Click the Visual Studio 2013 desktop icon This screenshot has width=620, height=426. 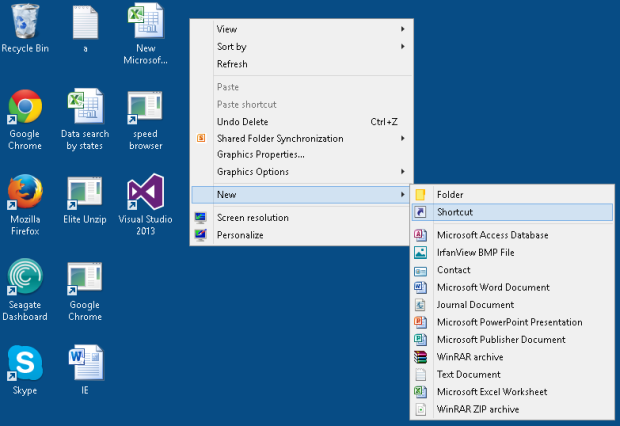click(145, 192)
